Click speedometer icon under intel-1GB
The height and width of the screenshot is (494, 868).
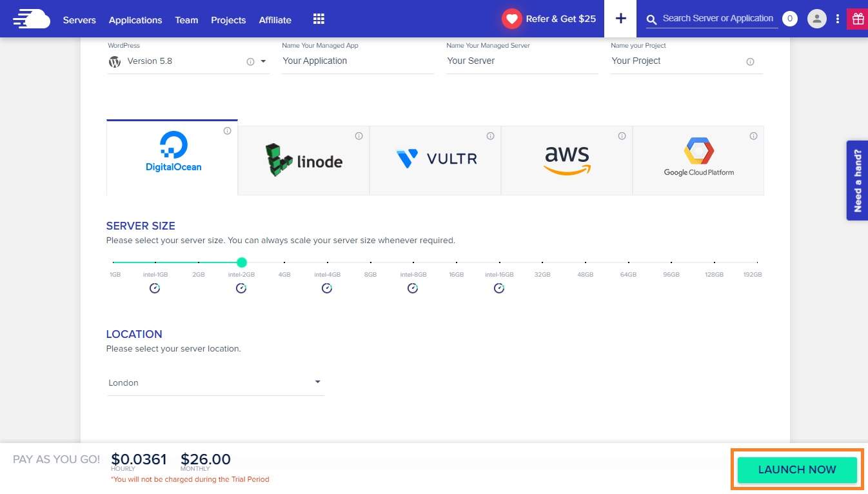coord(155,288)
